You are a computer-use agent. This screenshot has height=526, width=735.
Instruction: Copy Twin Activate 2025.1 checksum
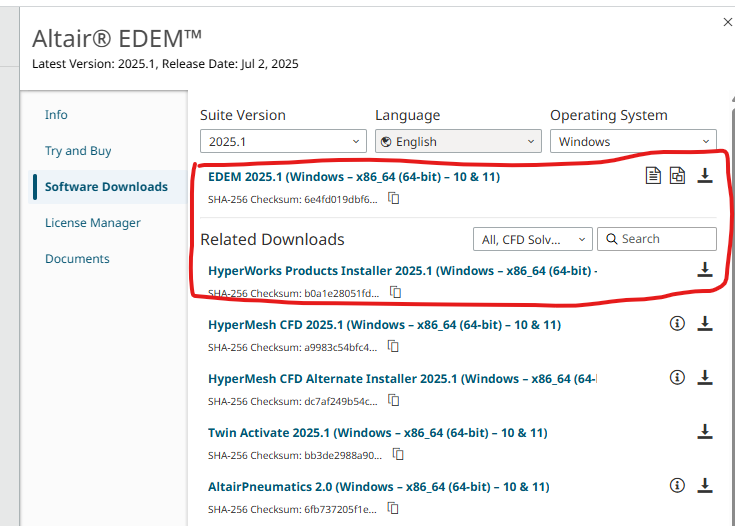[x=398, y=454]
